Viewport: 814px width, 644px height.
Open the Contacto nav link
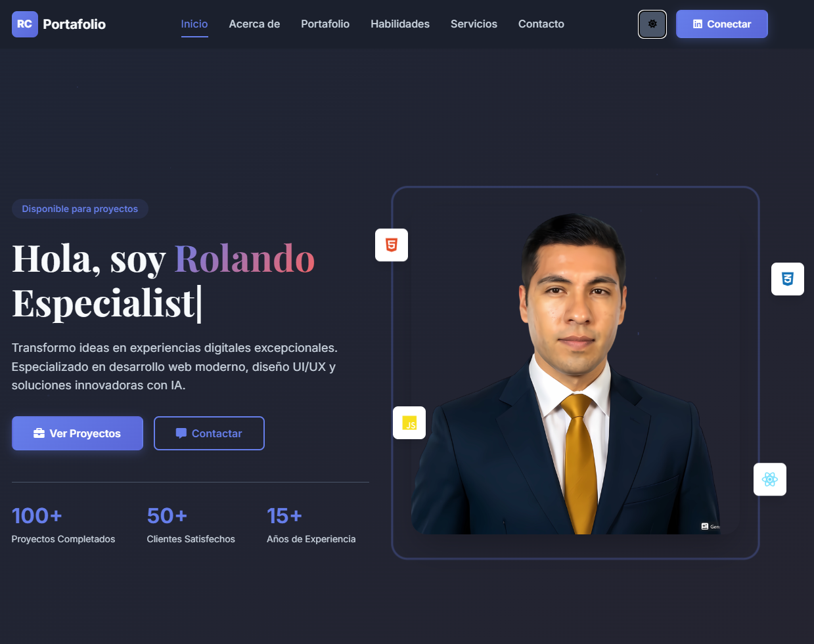(541, 24)
